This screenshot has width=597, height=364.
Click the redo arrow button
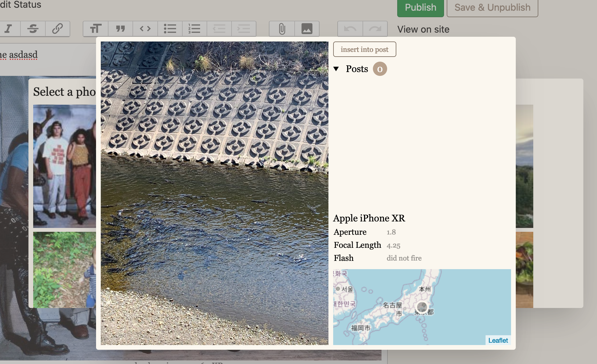[375, 29]
